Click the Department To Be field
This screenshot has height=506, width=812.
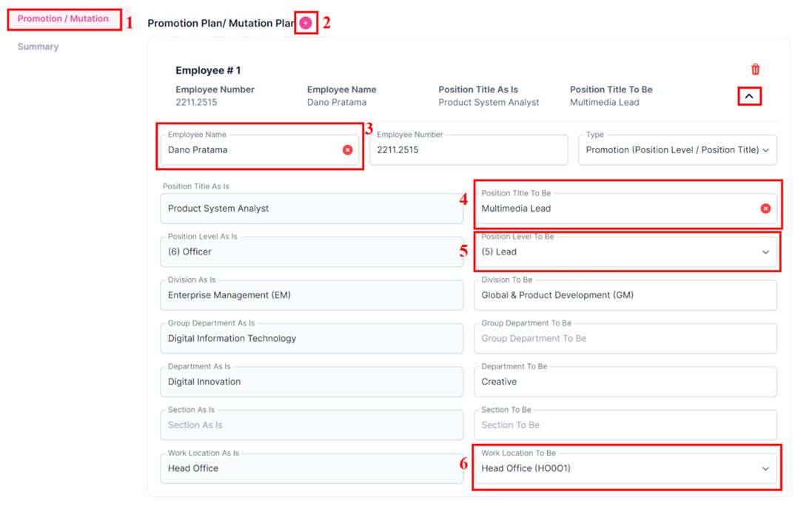[625, 382]
